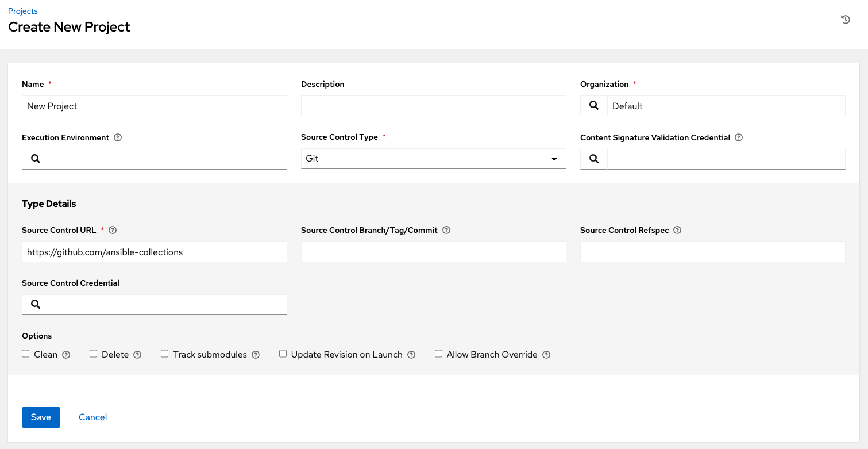This screenshot has height=449, width=868.
Task: Show help for Content Signature Validation Credential
Action: click(x=739, y=137)
